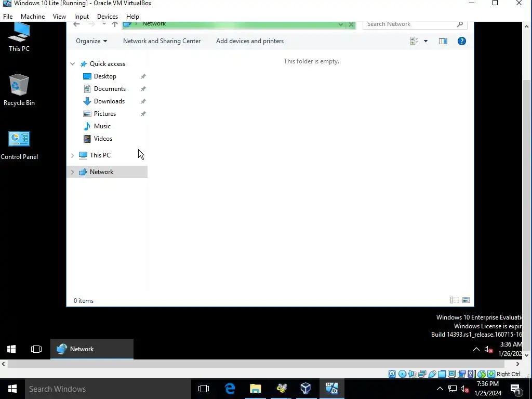
Task: Open the VirtualBox View menu
Action: click(59, 16)
